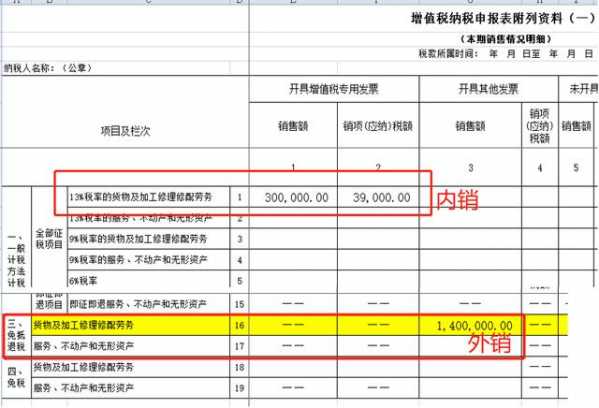The height and width of the screenshot is (408, 599).
Task: Click the line number 17 cell
Action: [x=240, y=346]
